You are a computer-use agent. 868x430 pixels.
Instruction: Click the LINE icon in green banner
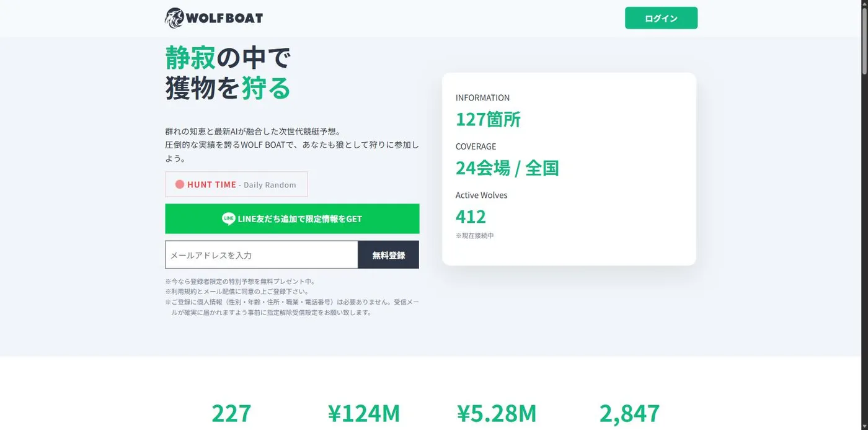coord(229,219)
